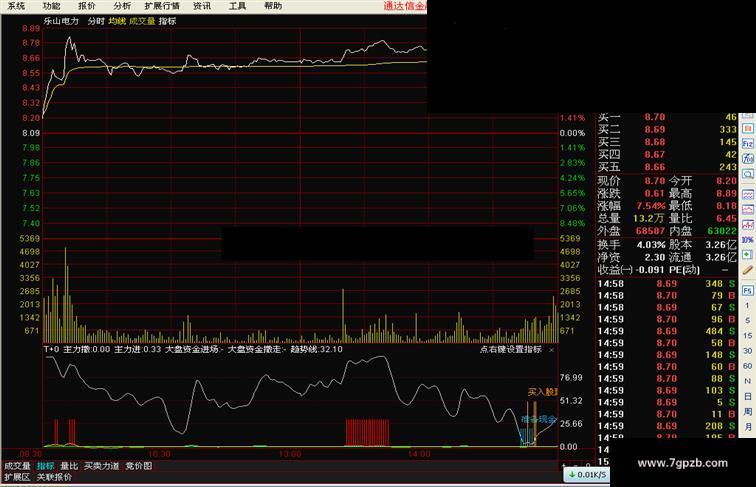Click the stock name 乐山电力
Image resolution: width=756 pixels, height=487 pixels.
pyautogui.click(x=61, y=21)
